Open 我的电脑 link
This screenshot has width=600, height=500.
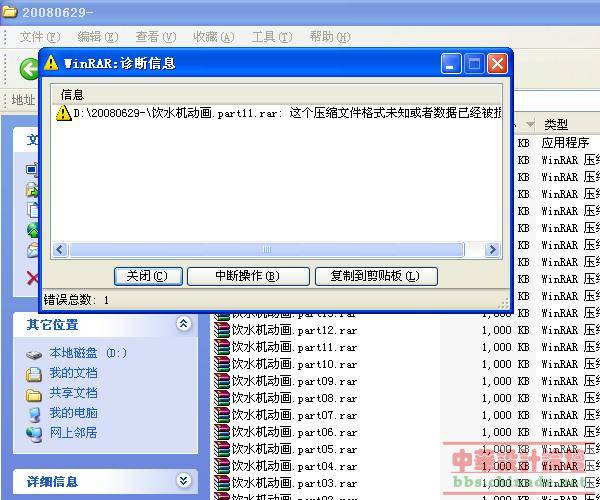(x=73, y=413)
